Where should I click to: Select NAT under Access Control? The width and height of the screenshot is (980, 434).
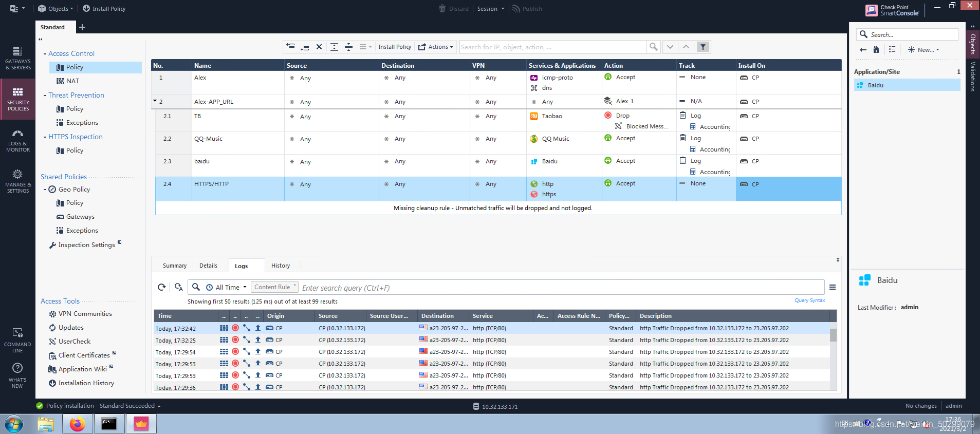(x=72, y=81)
